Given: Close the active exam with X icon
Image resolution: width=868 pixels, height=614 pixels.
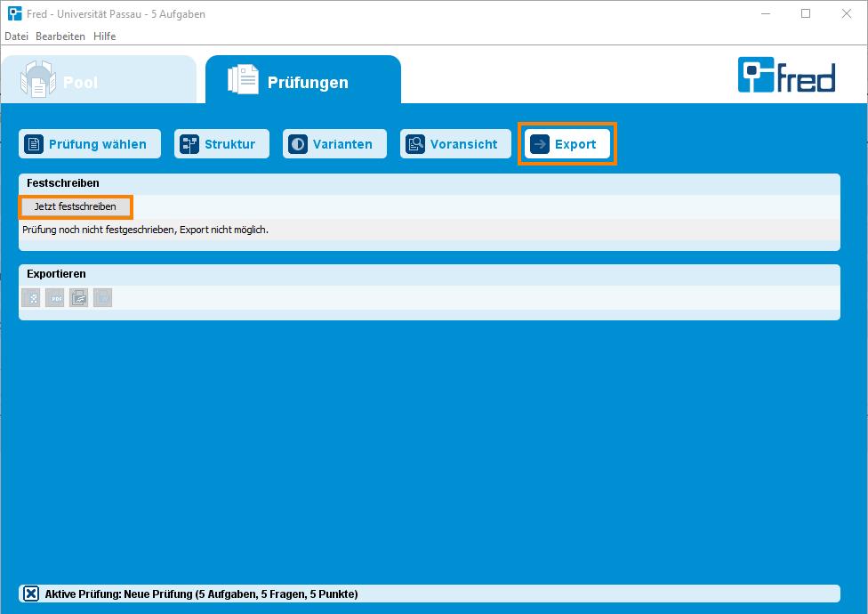Looking at the screenshot, I should (x=31, y=594).
